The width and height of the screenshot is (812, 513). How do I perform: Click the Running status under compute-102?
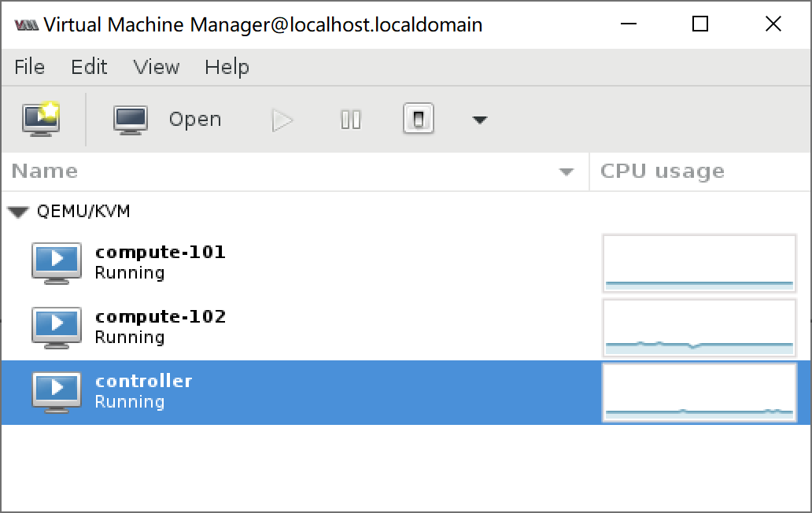click(x=130, y=338)
